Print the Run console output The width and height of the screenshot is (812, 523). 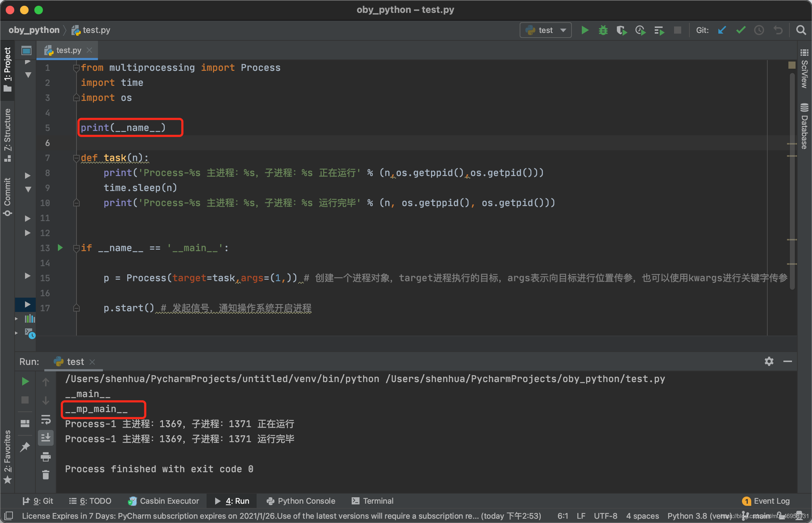[46, 456]
